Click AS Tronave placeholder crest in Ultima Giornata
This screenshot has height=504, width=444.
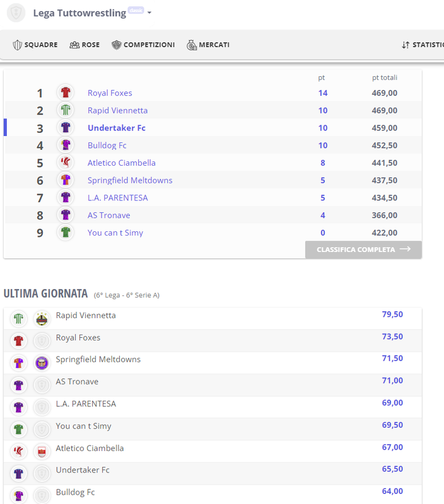(42, 385)
